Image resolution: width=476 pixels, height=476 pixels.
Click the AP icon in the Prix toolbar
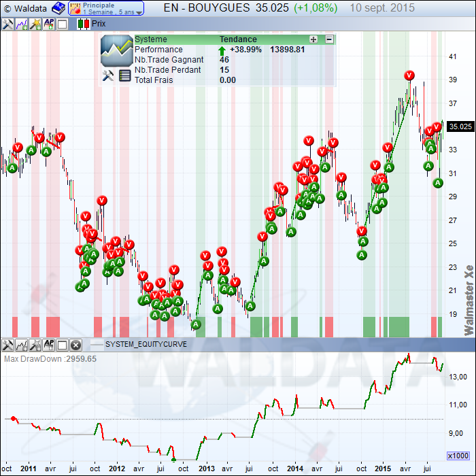[x=48, y=24]
